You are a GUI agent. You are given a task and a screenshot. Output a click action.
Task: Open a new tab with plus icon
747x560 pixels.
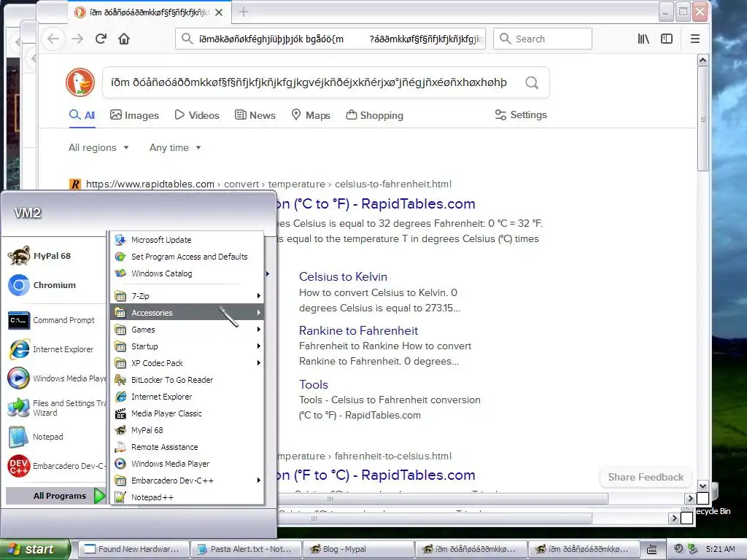pyautogui.click(x=244, y=12)
